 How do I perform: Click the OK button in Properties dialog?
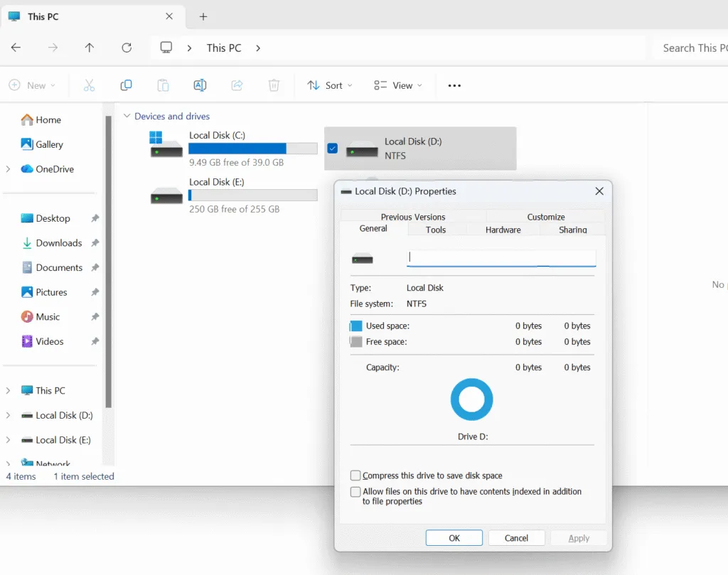pyautogui.click(x=454, y=538)
